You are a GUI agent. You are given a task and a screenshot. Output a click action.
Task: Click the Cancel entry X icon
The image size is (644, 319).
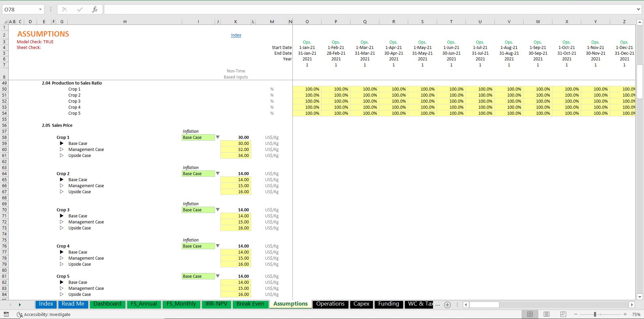64,9
